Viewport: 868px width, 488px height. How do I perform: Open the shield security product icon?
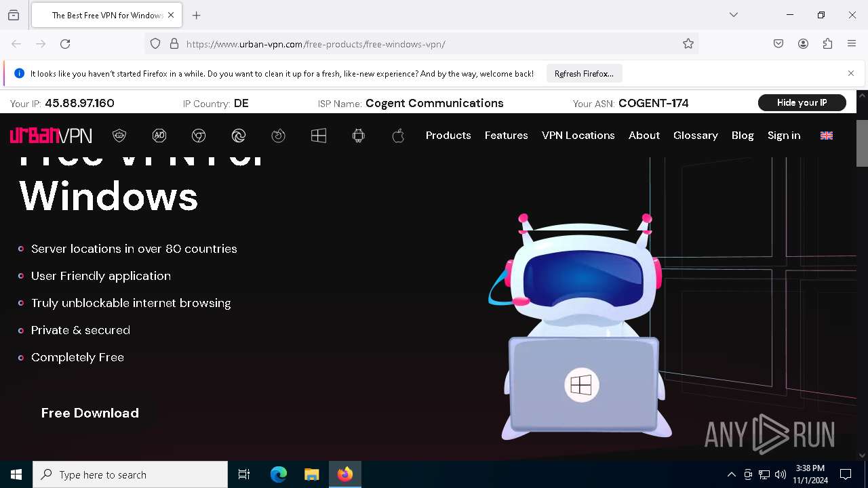coord(119,136)
